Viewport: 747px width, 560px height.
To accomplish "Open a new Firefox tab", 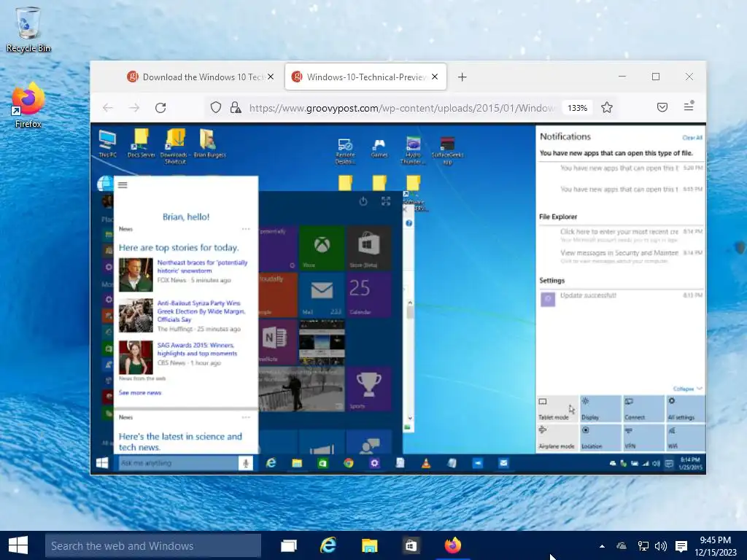I will coord(462,77).
